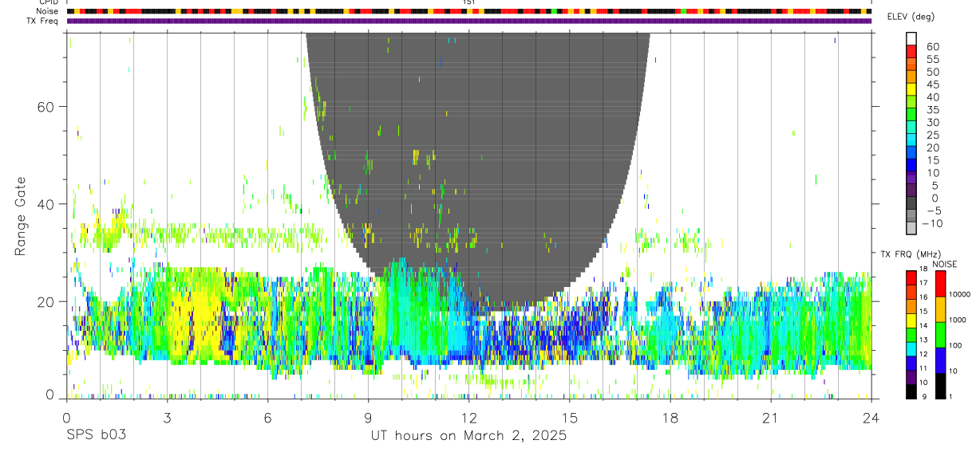
Task: Click the ELEV (deg) legend title
Action: pyautogui.click(x=911, y=17)
